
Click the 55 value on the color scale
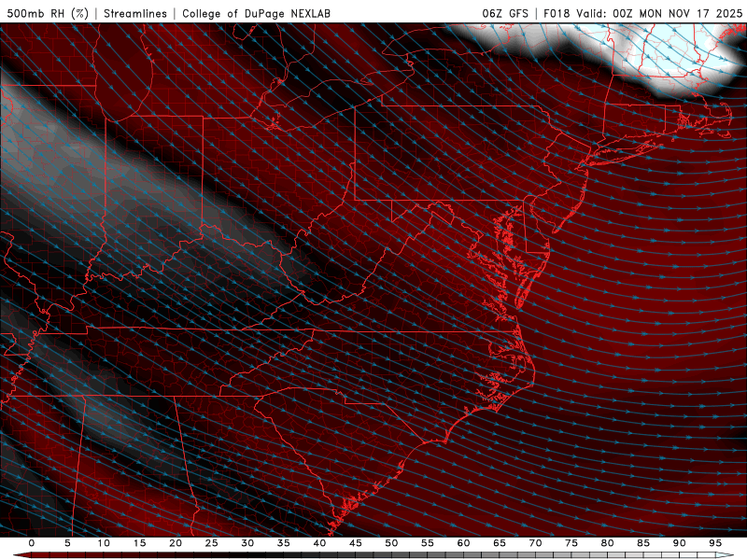pos(428,543)
